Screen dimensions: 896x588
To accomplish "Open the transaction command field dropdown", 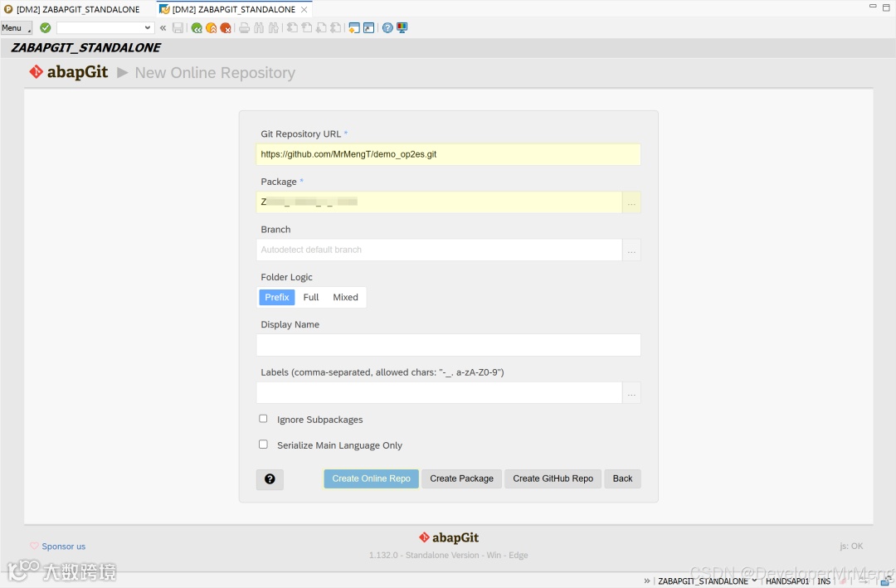I will (148, 27).
